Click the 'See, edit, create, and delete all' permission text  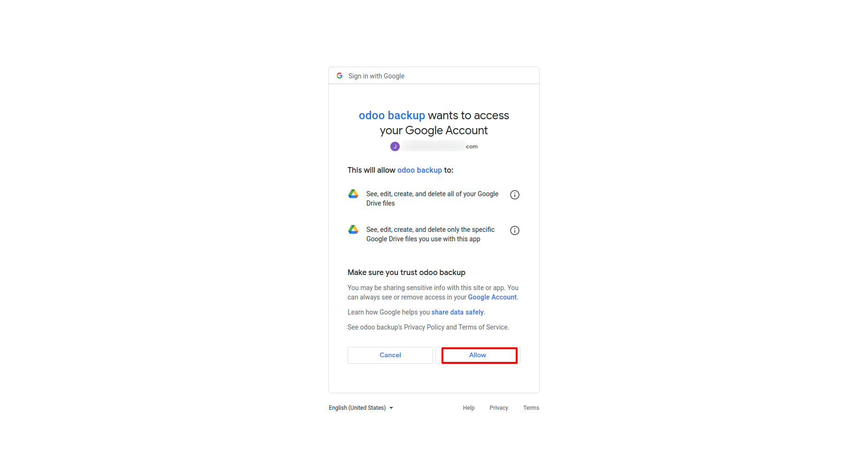(x=432, y=199)
